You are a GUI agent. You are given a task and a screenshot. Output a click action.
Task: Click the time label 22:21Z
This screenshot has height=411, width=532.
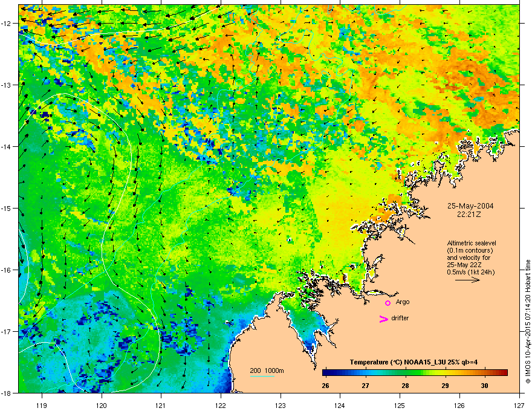pos(469,215)
